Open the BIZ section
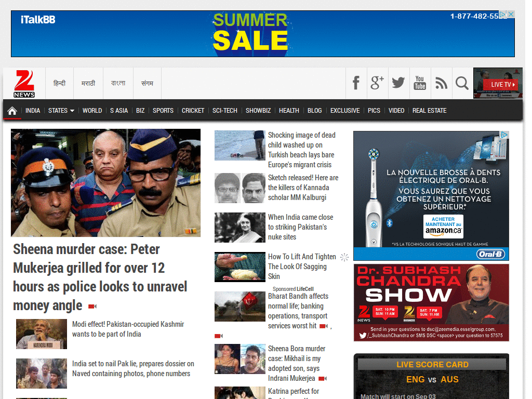The width and height of the screenshot is (532, 399). coord(140,111)
